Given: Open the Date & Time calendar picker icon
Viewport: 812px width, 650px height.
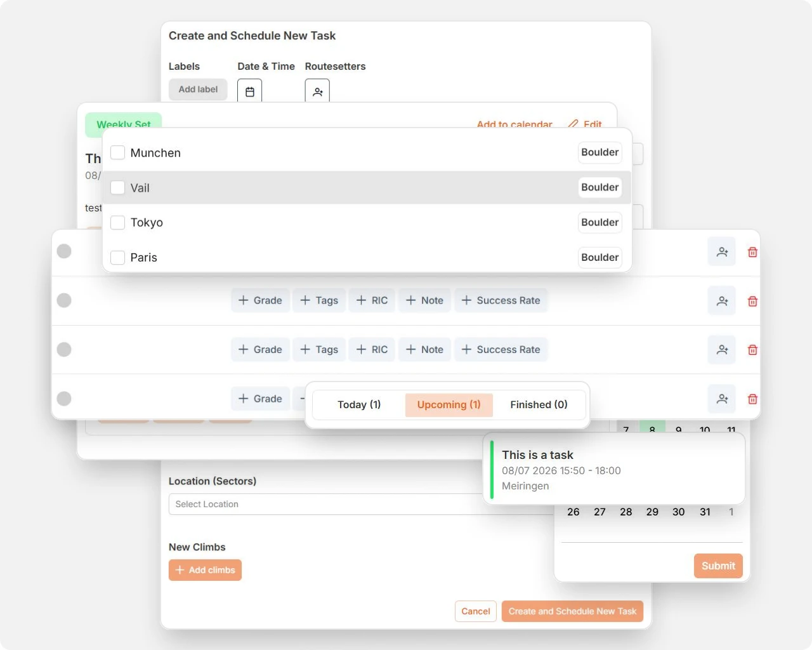Looking at the screenshot, I should pos(250,91).
